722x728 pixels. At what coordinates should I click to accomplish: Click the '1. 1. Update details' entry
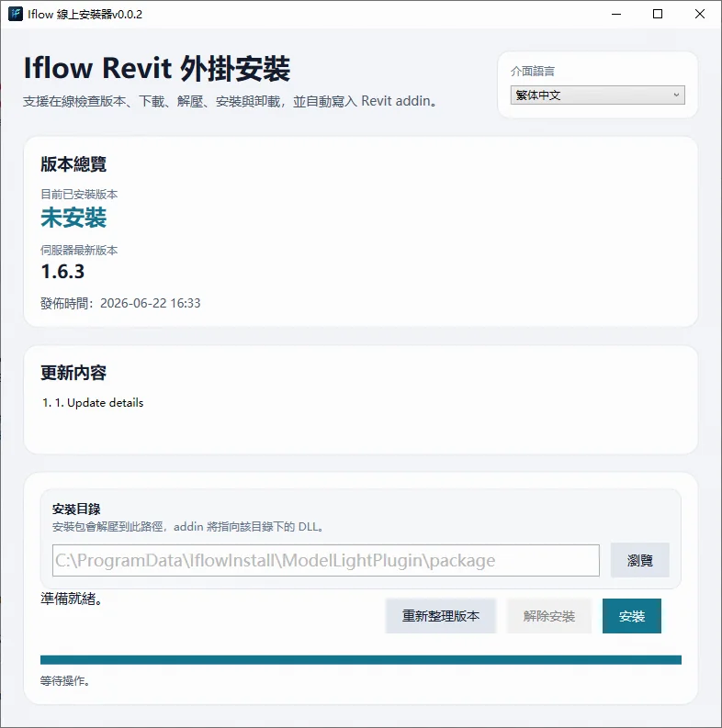[93, 402]
